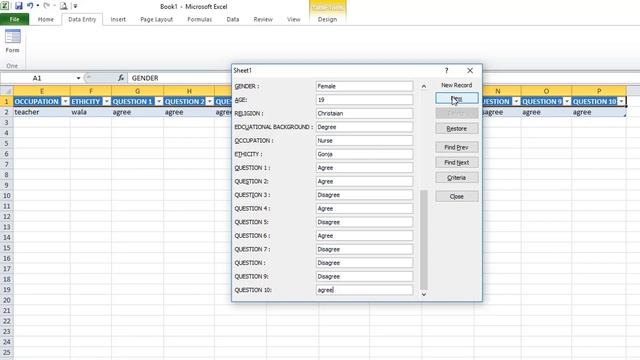Open the File tab
The height and width of the screenshot is (360, 640).
pyautogui.click(x=14, y=19)
